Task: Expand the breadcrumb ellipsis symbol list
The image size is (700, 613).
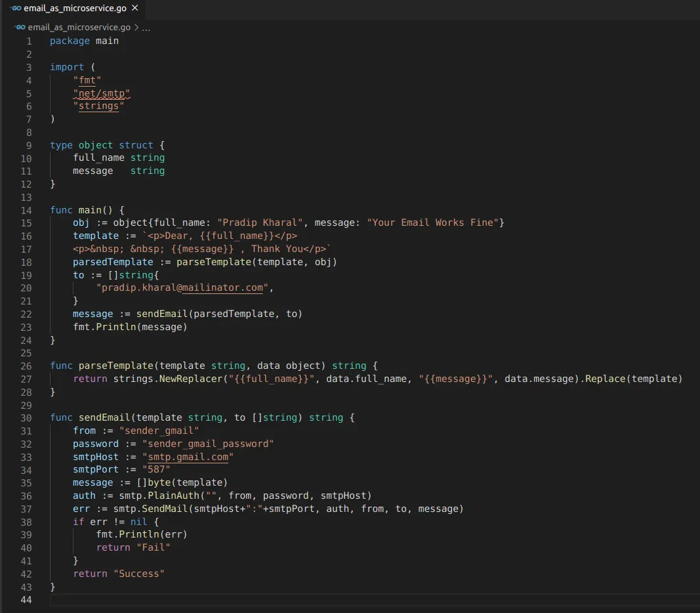Action: pyautogui.click(x=146, y=27)
